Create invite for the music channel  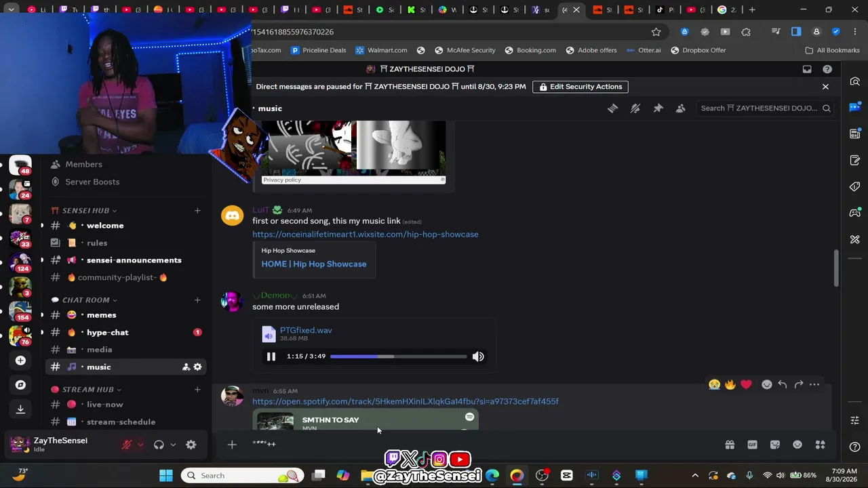(x=186, y=367)
